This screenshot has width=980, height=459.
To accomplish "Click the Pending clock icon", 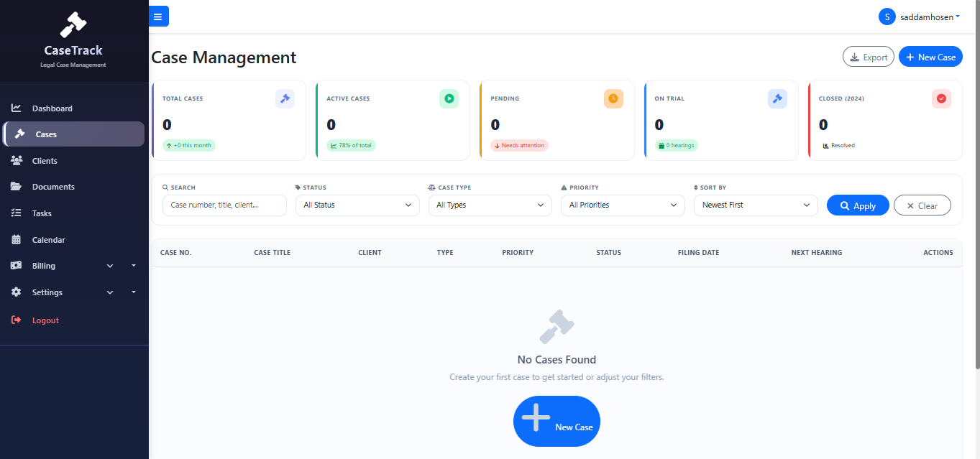I will tap(613, 98).
